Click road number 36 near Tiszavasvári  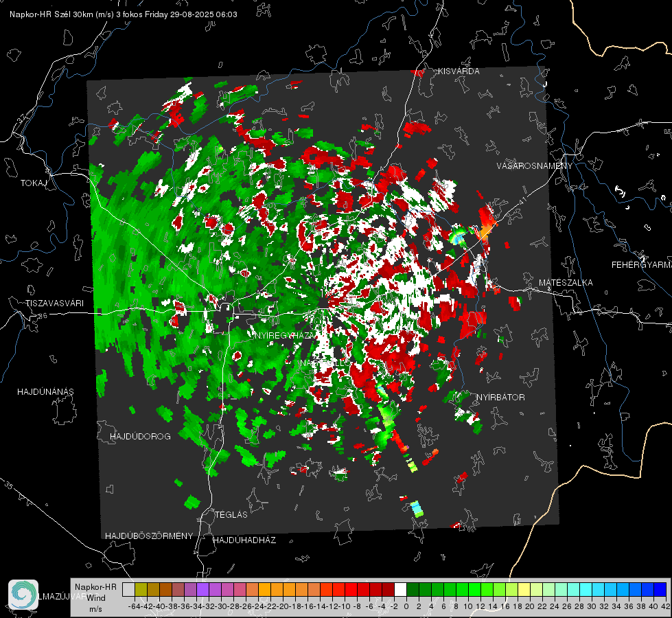tap(43, 316)
